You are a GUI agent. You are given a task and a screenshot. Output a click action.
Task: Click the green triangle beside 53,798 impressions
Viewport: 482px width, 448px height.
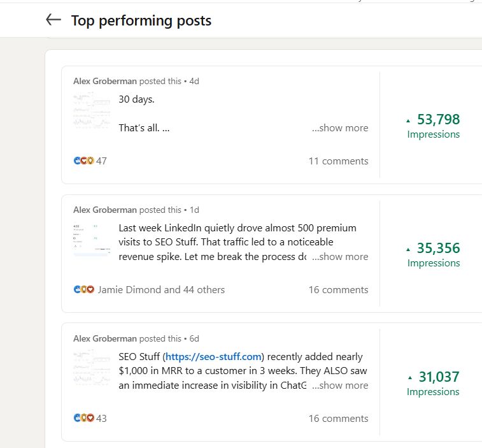click(408, 120)
